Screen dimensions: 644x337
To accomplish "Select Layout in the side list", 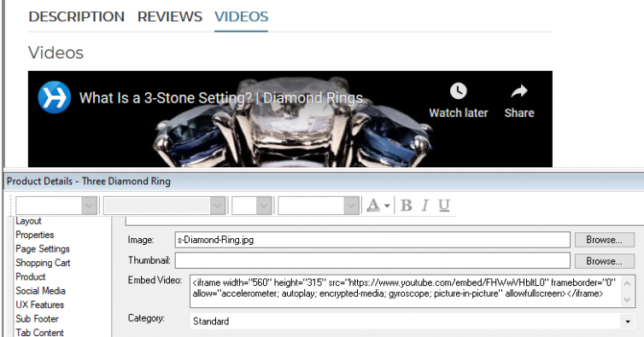I will point(28,221).
